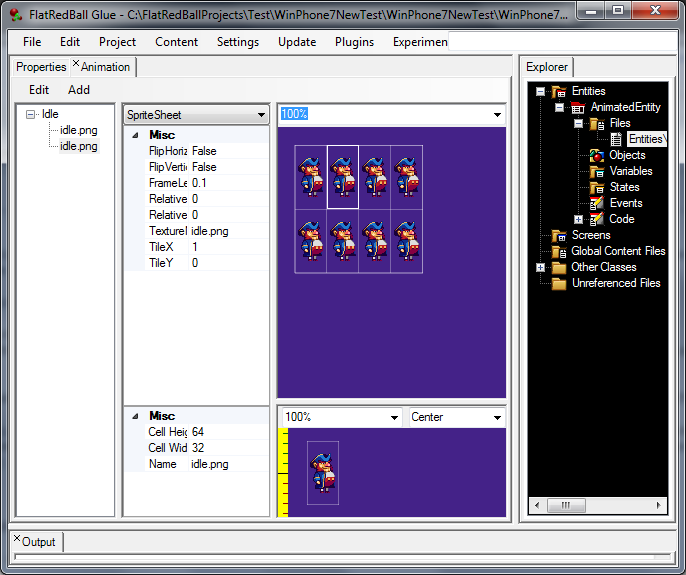The width and height of the screenshot is (686, 575).
Task: Click the Unreferenced Files folder icon
Action: pos(558,283)
